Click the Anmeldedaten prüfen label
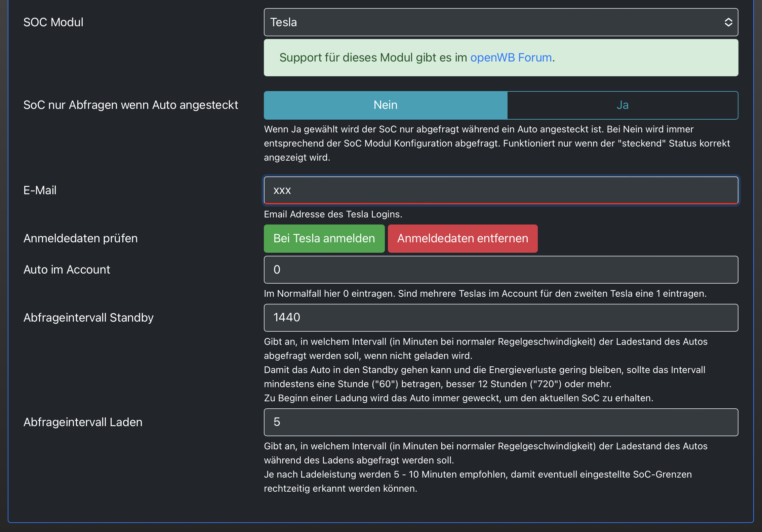This screenshot has height=532, width=762. coord(80,238)
